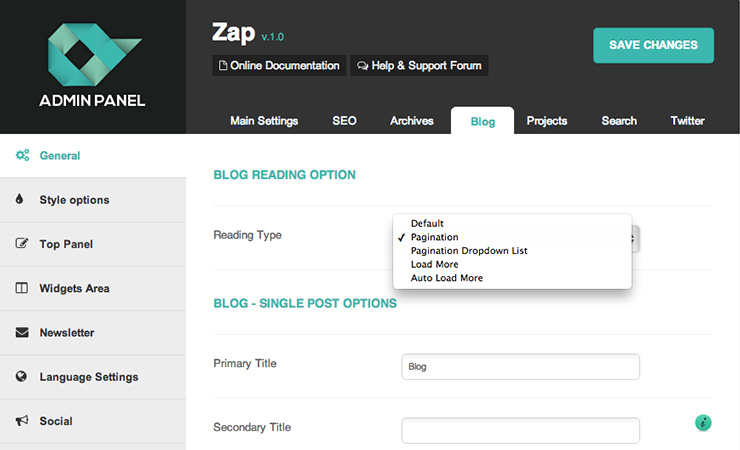Viewport: 740px width, 450px height.
Task: Click the Newsletter envelope icon
Action: point(22,332)
